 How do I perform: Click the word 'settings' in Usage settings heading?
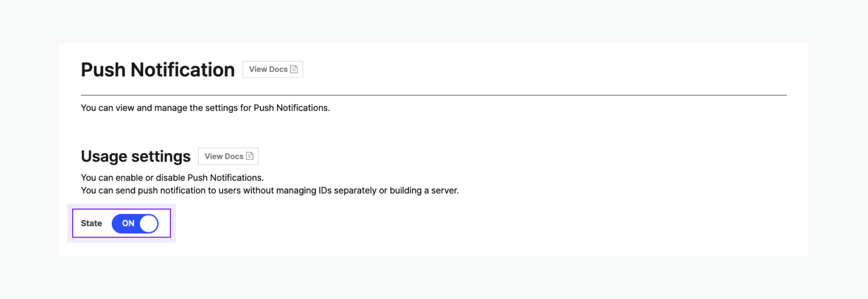click(x=161, y=157)
